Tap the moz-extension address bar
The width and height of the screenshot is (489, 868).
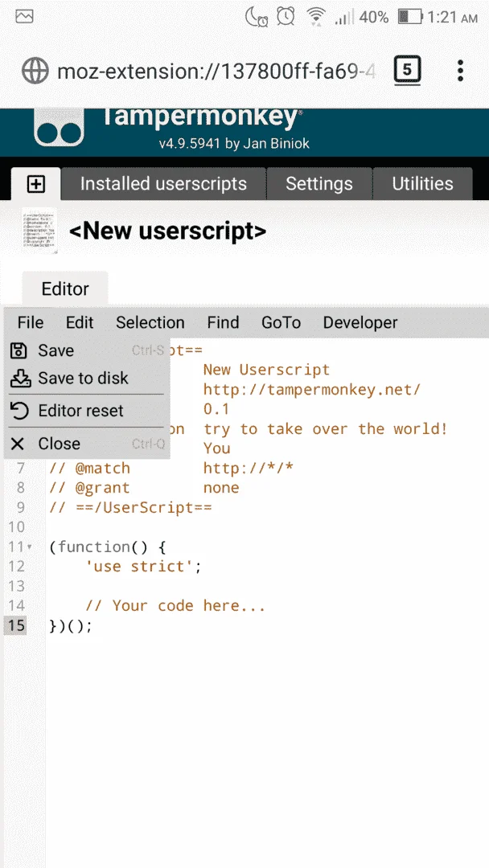click(x=216, y=71)
